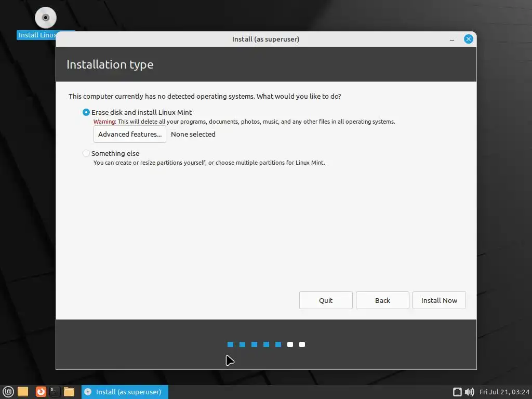Image resolution: width=532 pixels, height=399 pixels.
Task: Select Erase disk and install Linux Mint
Action: pyautogui.click(x=137, y=112)
